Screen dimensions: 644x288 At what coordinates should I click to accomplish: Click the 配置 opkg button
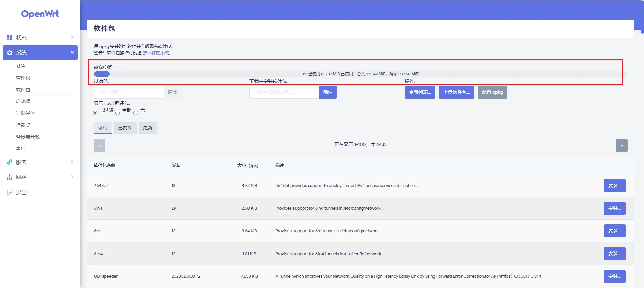pos(492,92)
